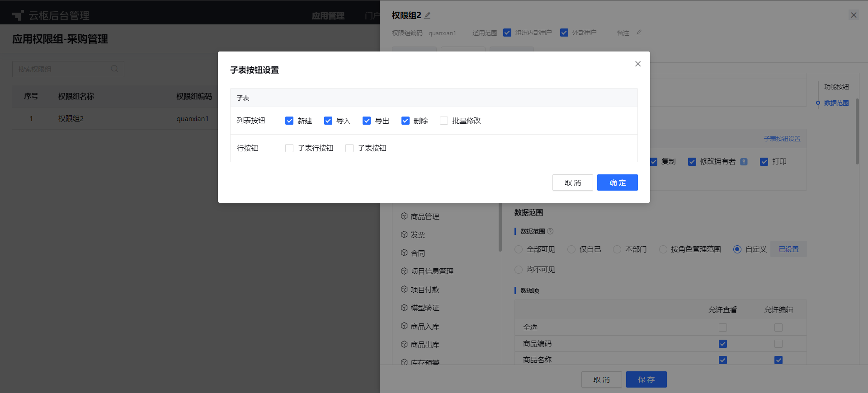
Task: Select 模型验证 in the form list
Action: 425,308
